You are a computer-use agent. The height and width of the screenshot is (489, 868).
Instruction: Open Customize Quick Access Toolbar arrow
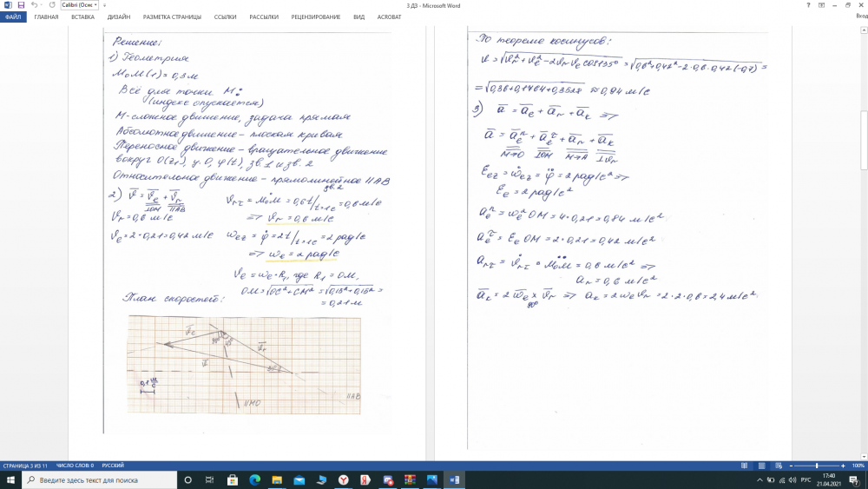coord(105,5)
